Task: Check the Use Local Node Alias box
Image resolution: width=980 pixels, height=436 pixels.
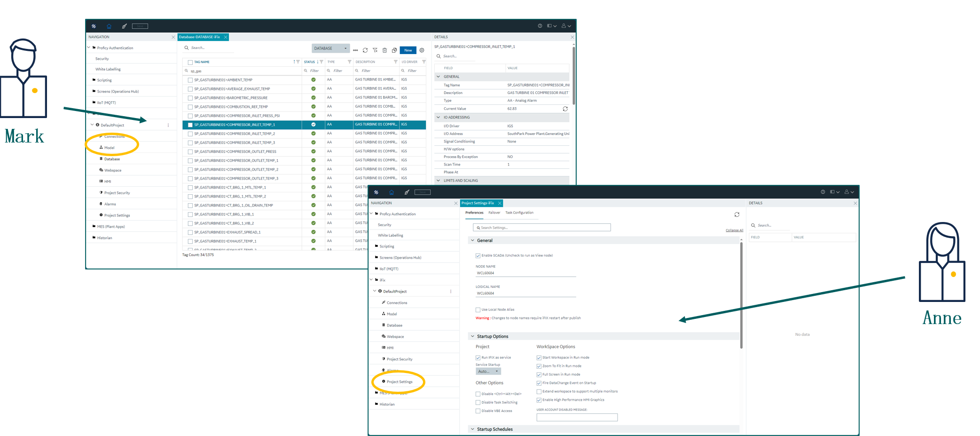Action: pos(478,310)
